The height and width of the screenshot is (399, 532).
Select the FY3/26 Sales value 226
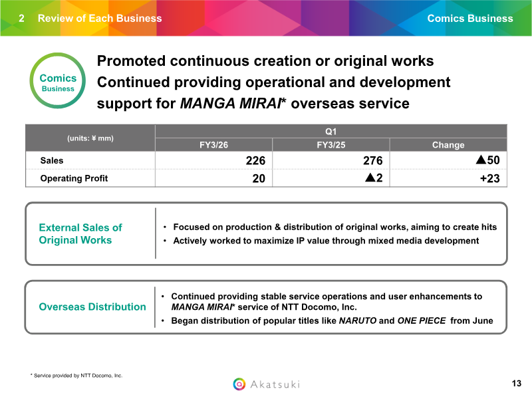click(x=253, y=161)
